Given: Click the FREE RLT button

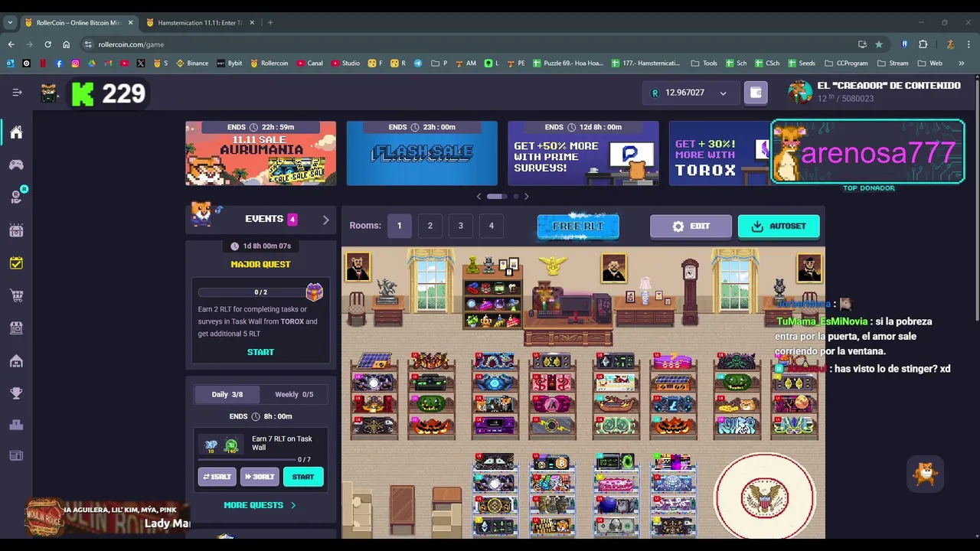Looking at the screenshot, I should point(578,227).
